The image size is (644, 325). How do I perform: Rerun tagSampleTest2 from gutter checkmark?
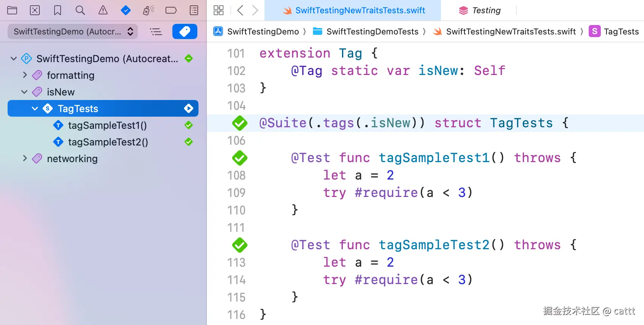click(240, 245)
